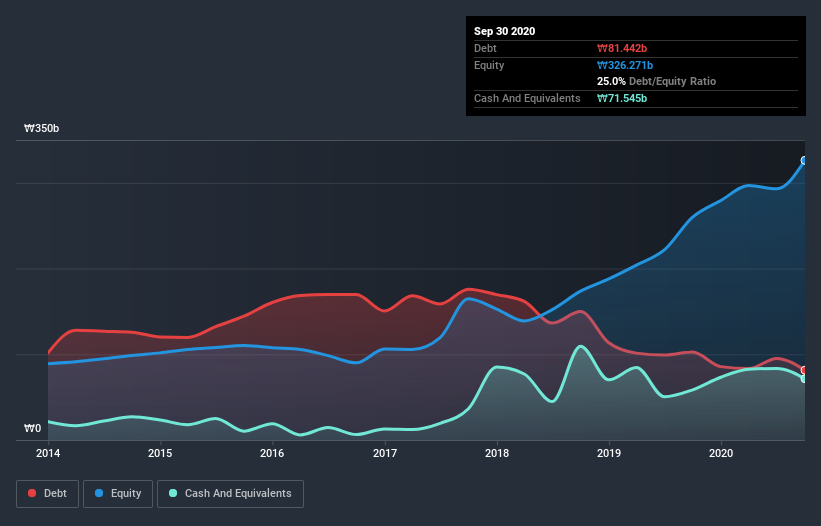The height and width of the screenshot is (526, 821).
Task: Click Cash And Equivalents label in tooltip
Action: click(527, 98)
